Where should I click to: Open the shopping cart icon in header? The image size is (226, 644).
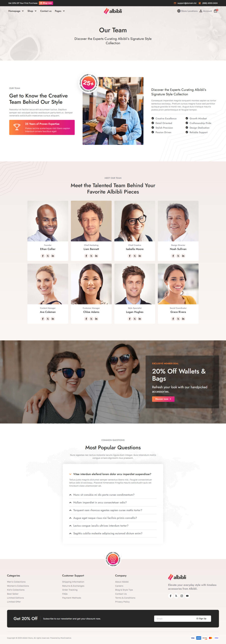215,11
